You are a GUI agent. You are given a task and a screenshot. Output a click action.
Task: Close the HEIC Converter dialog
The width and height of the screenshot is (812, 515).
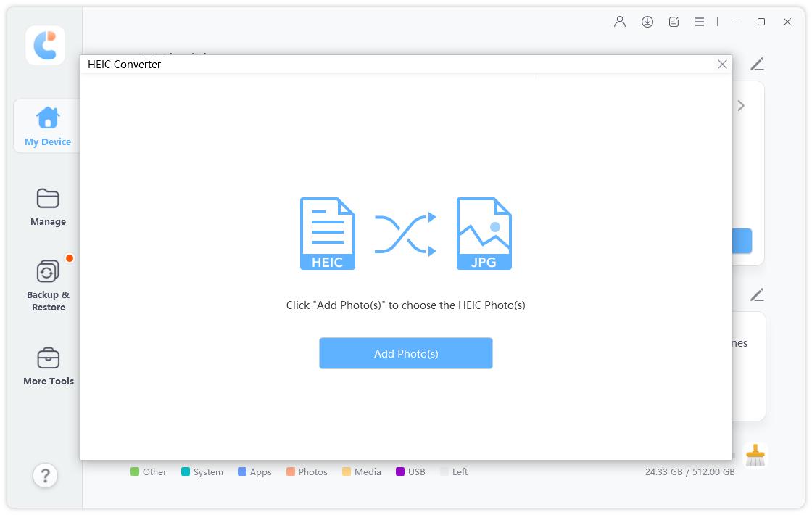click(722, 65)
